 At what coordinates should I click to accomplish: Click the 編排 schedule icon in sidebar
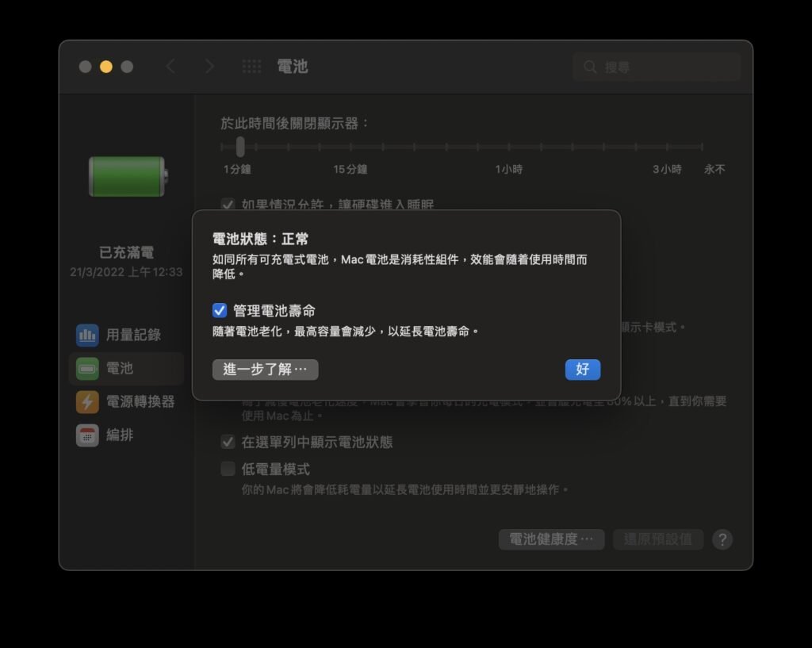tap(87, 435)
